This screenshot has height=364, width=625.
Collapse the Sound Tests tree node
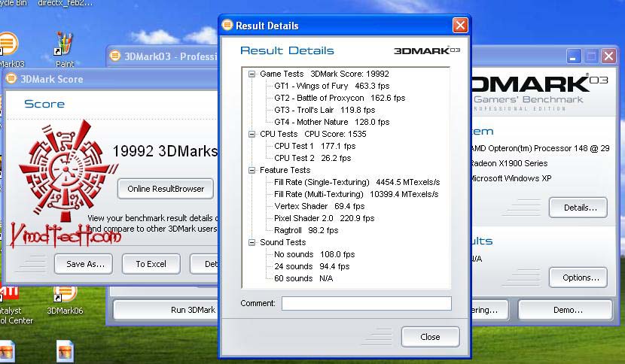252,242
